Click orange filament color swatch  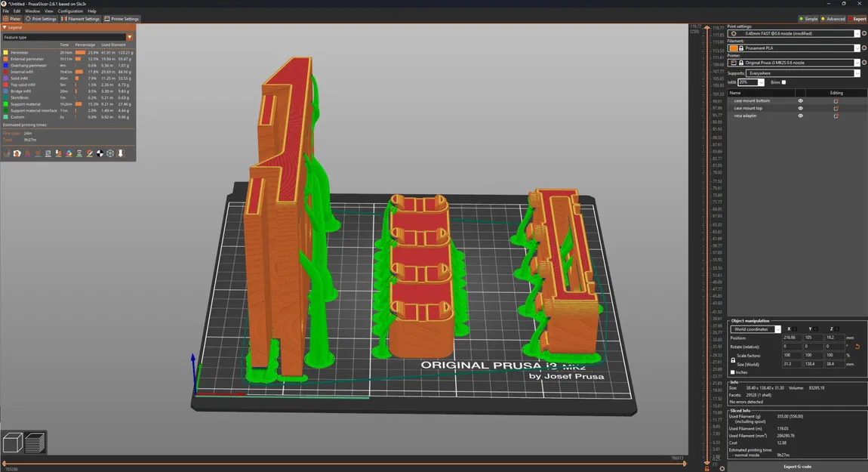pos(734,48)
